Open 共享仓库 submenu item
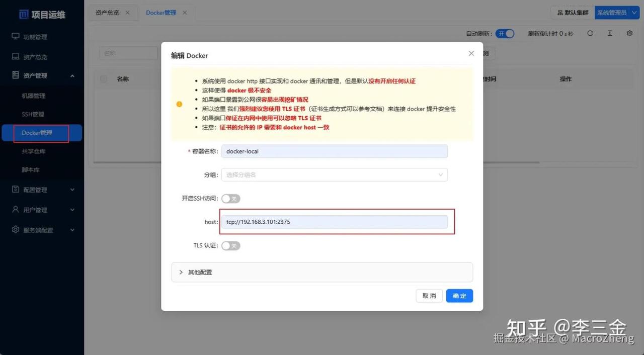644x355 pixels. tap(34, 151)
